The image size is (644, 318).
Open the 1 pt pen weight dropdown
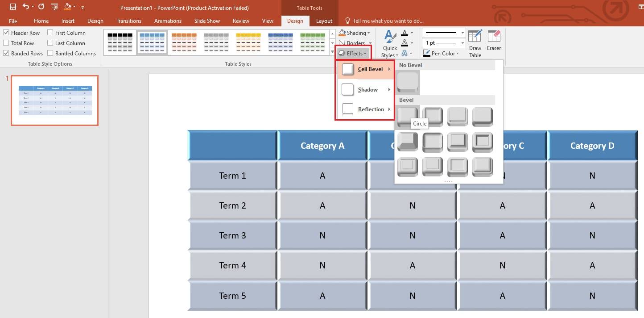(462, 42)
